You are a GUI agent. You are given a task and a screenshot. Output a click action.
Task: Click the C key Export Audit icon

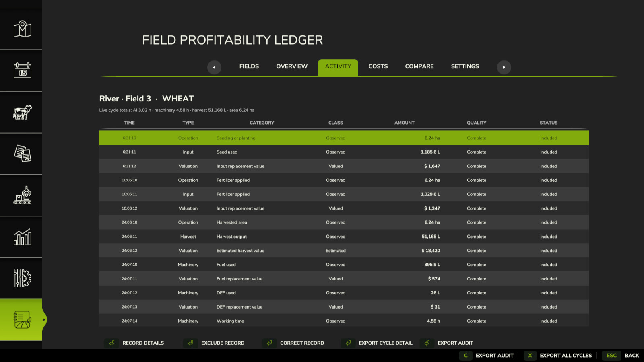466,356
